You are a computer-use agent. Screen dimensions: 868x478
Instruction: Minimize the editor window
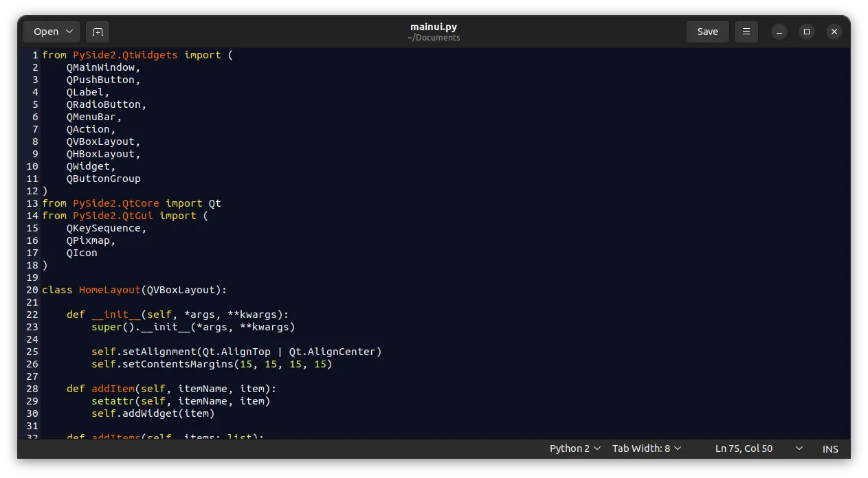tap(779, 32)
